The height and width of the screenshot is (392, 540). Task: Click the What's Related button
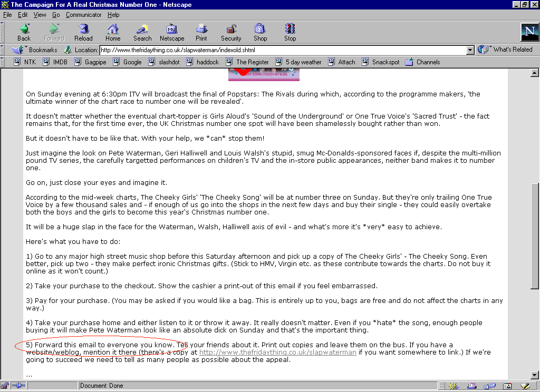(505, 50)
